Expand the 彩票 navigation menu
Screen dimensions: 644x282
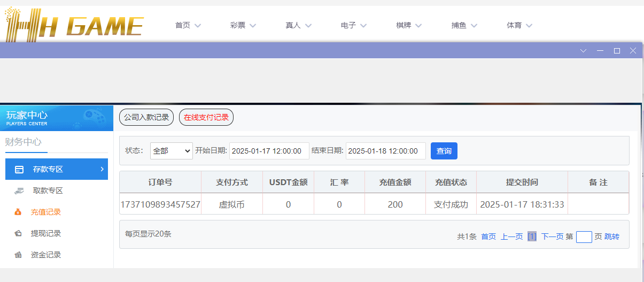[x=243, y=25]
